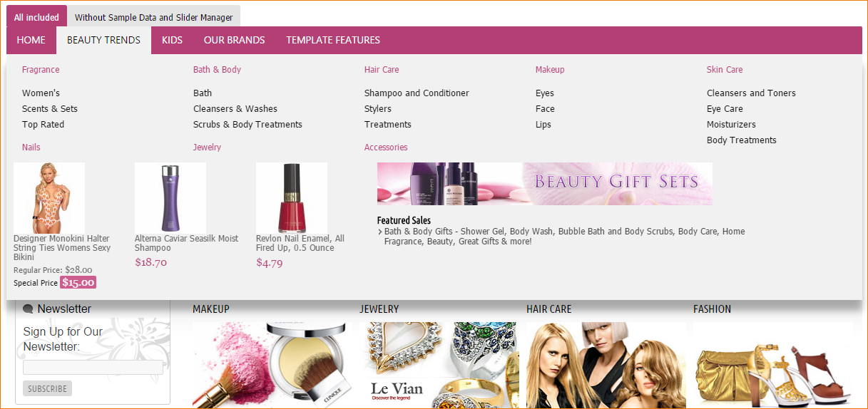Click the Makeup category image

tap(272, 364)
